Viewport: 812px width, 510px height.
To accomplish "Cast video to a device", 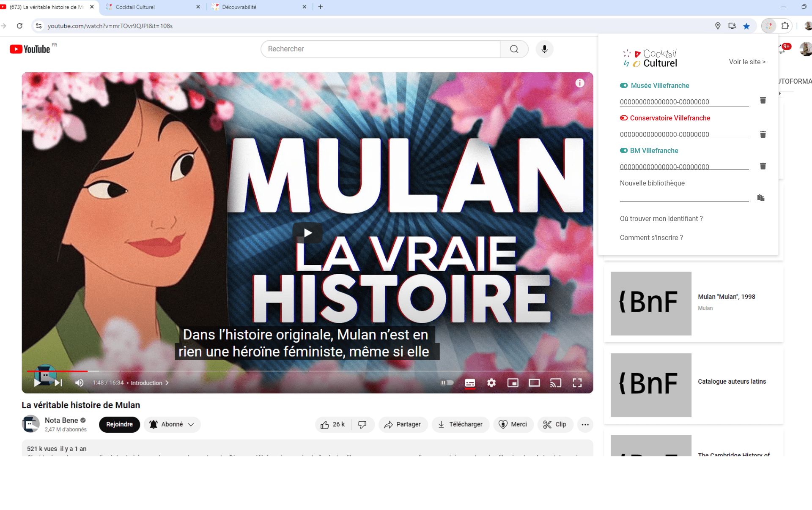I will pyautogui.click(x=556, y=383).
